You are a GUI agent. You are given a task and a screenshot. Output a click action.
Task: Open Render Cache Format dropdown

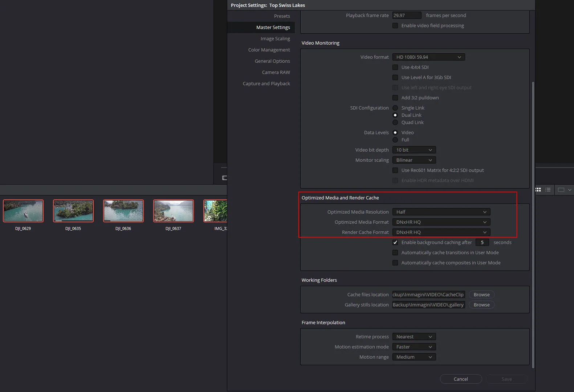441,232
